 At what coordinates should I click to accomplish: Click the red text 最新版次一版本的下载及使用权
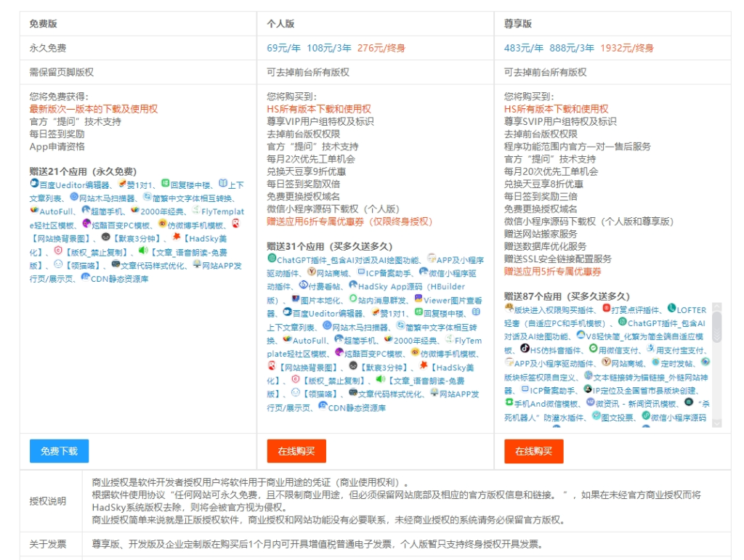[x=94, y=109]
